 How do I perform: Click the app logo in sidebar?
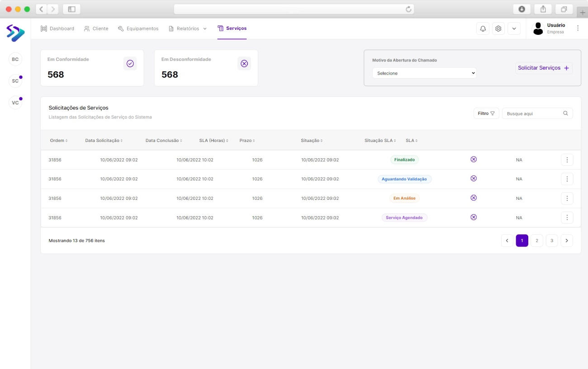(15, 33)
